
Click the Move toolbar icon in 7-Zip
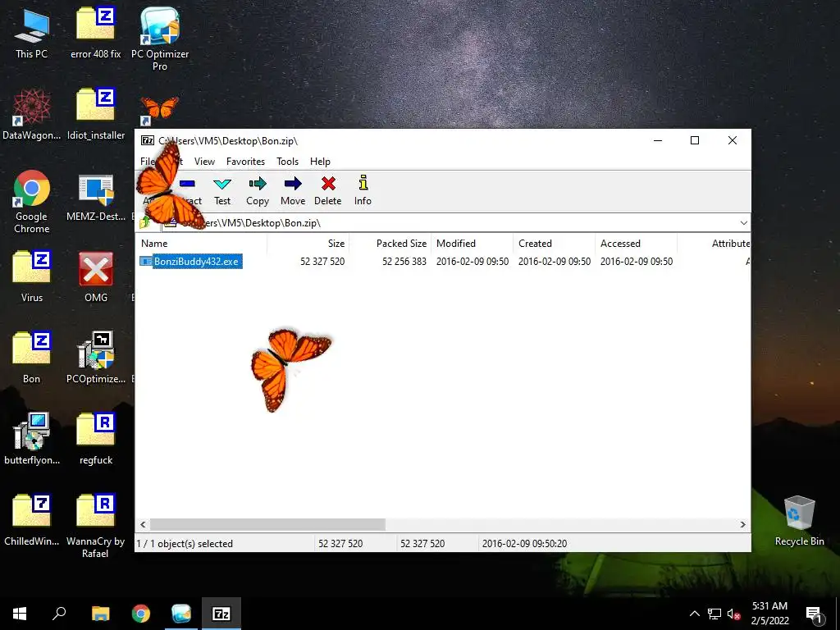293,190
